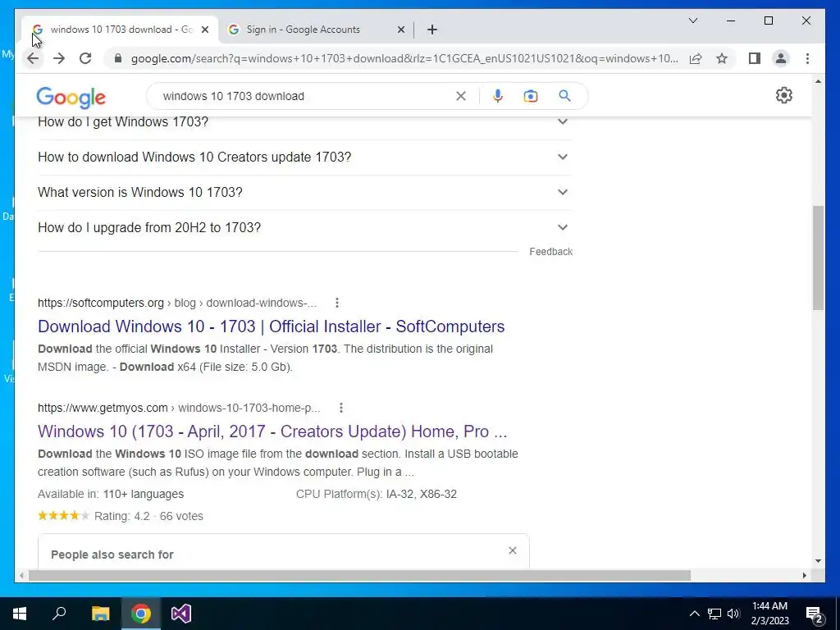Expand 'How do I upgrade from 20H2 to 1703?'
This screenshot has height=630, width=840.
point(304,228)
